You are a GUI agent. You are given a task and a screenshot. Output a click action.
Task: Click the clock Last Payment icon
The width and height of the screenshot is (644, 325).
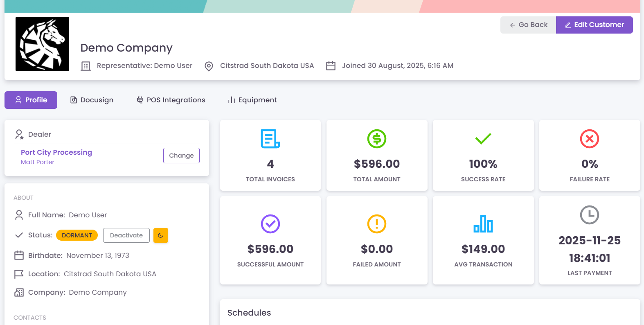(589, 215)
